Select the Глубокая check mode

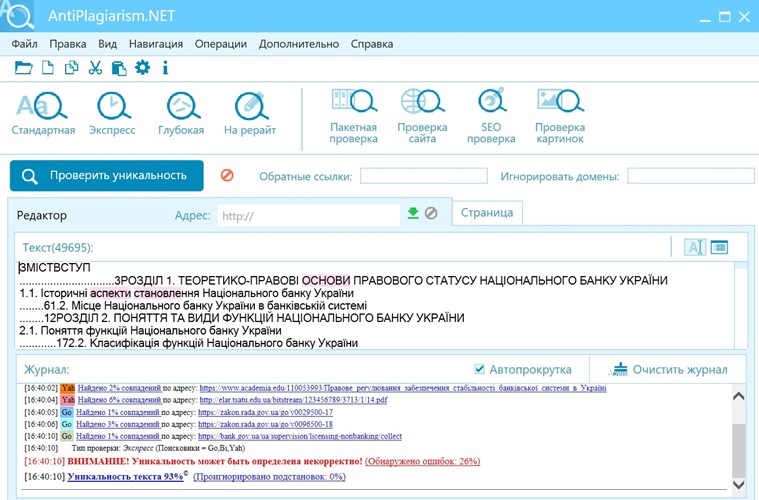coord(181,114)
